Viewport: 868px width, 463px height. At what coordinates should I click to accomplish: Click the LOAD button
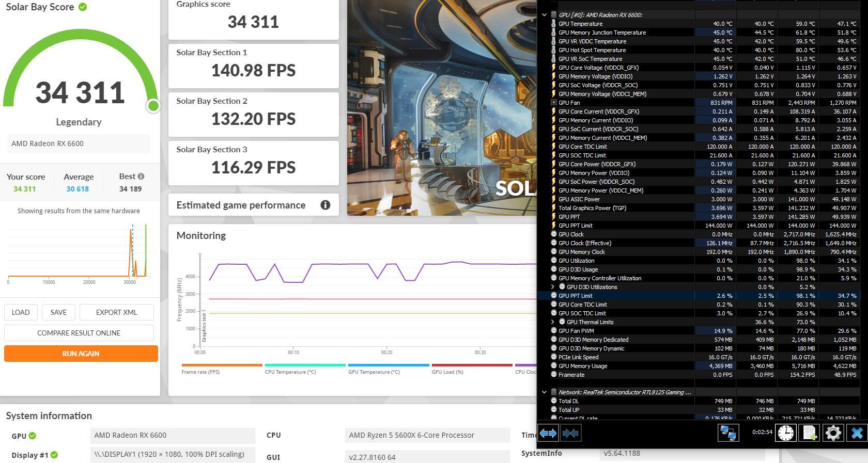(21, 312)
